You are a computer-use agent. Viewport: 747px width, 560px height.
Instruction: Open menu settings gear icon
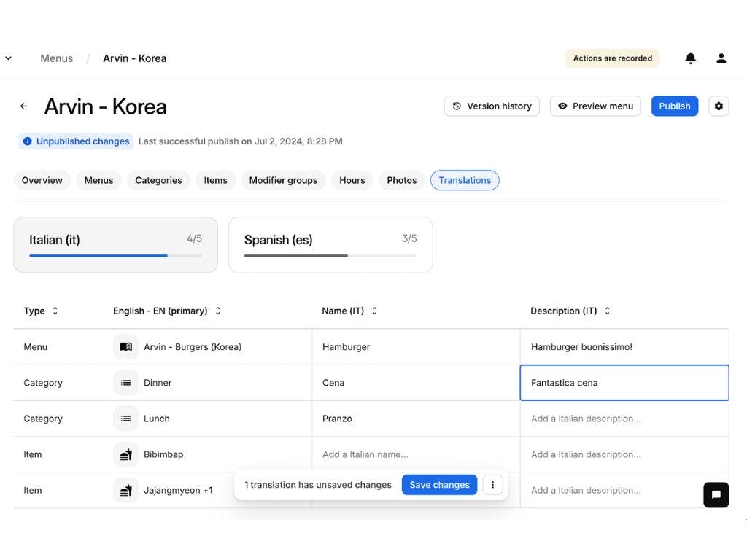[x=719, y=106]
